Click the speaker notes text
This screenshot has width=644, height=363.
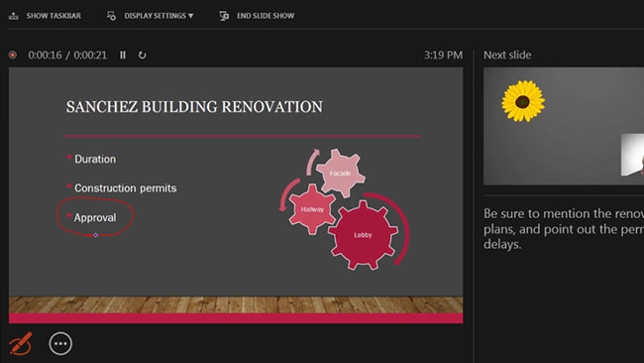pyautogui.click(x=564, y=228)
